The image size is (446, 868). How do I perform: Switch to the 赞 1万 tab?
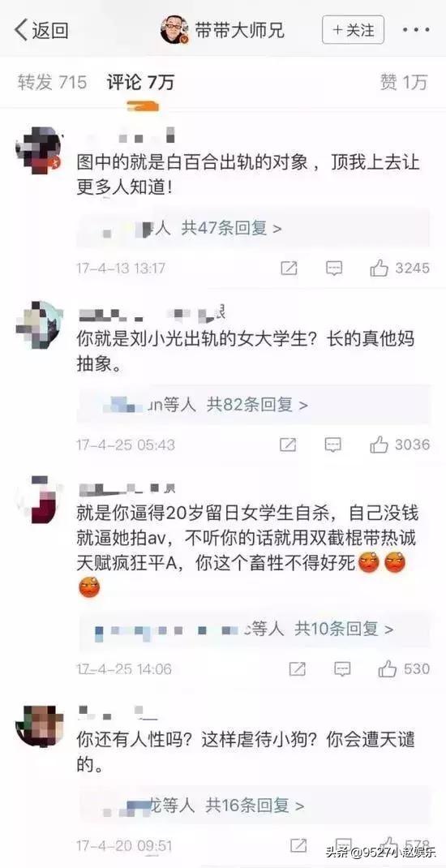tap(403, 82)
